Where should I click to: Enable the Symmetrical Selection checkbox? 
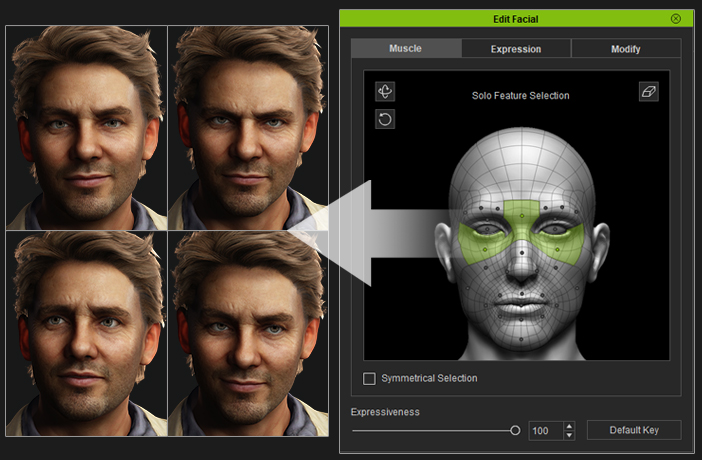tap(369, 378)
